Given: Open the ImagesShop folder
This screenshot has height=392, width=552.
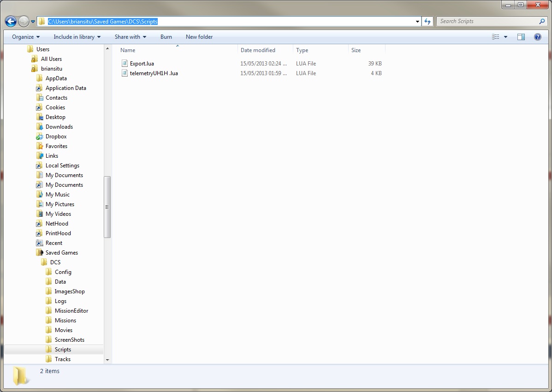Looking at the screenshot, I should 70,291.
